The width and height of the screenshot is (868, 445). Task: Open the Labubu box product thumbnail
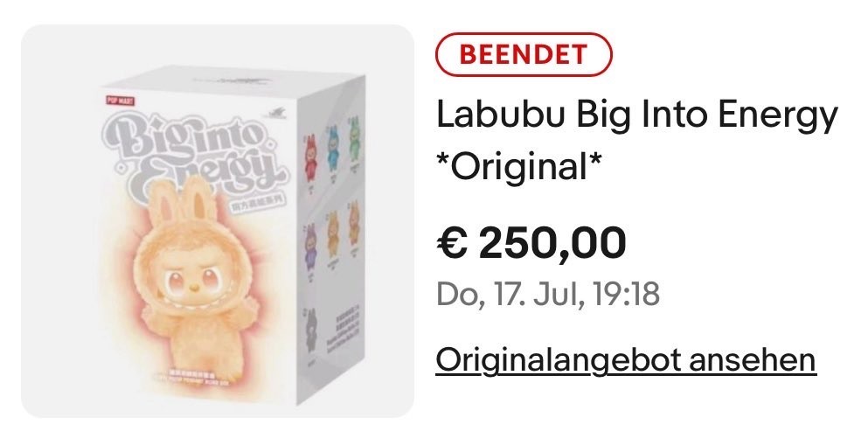[x=218, y=221]
